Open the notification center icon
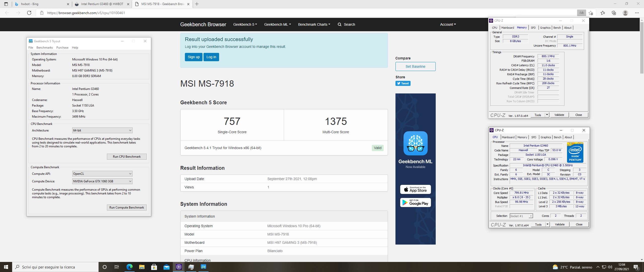Screen dimensions: 644x272 pyautogui.click(x=636, y=267)
